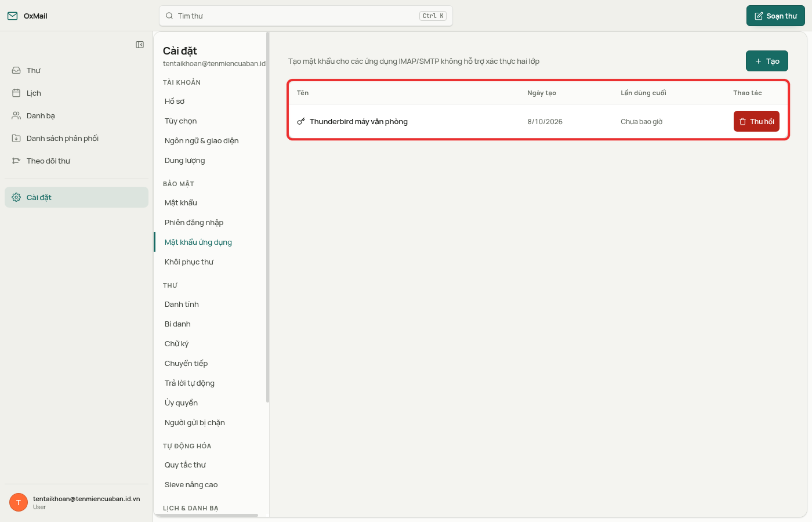Click the Thư inbox icon
This screenshot has height=522, width=812.
coord(16,70)
